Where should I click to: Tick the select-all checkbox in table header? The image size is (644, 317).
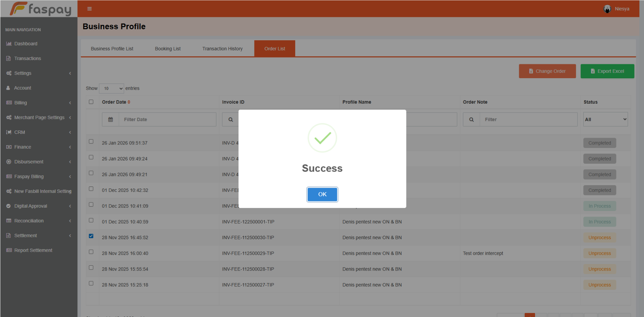[91, 102]
